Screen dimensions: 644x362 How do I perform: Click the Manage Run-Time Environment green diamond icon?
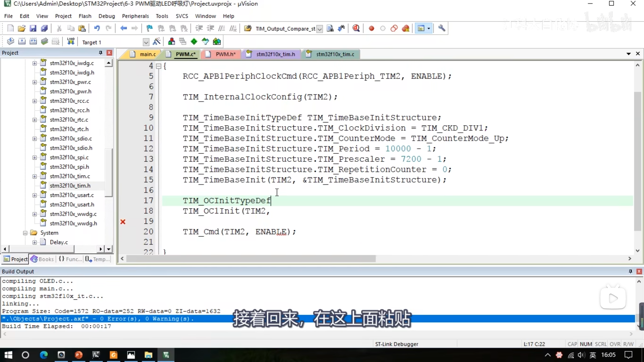click(194, 41)
